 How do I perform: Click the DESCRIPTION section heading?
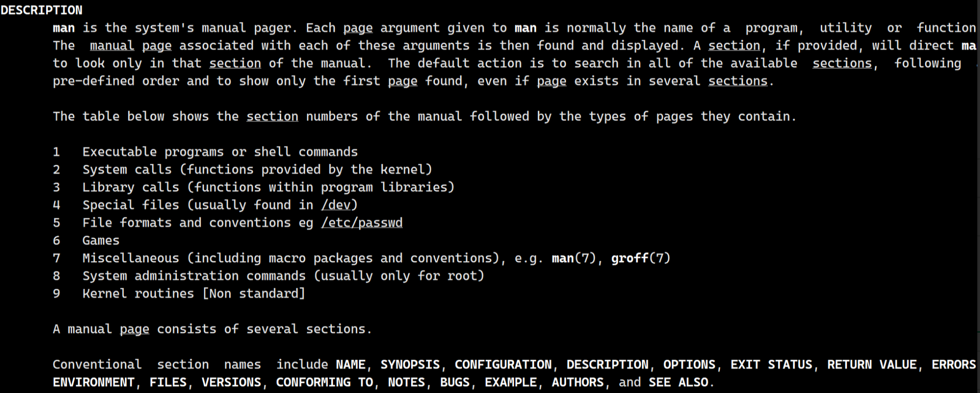point(42,10)
